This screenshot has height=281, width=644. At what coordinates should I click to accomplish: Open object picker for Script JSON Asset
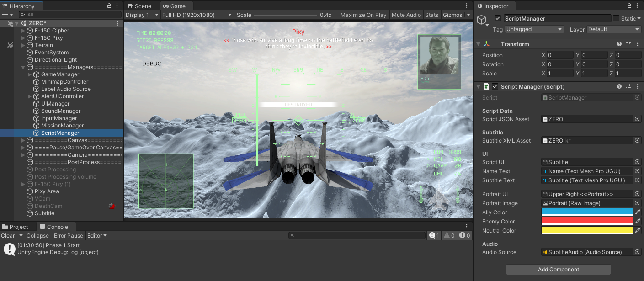pyautogui.click(x=637, y=119)
